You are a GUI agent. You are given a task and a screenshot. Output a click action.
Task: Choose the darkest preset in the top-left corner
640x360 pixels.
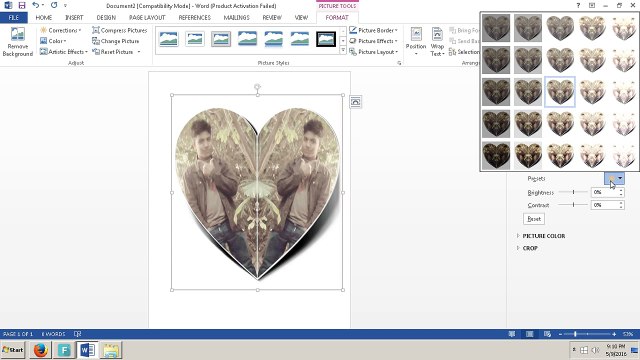(x=496, y=28)
